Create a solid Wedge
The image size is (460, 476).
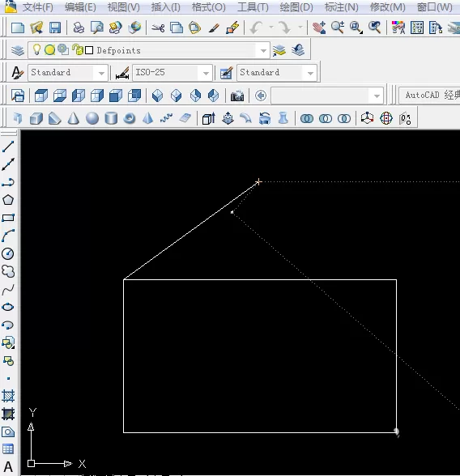click(54, 118)
